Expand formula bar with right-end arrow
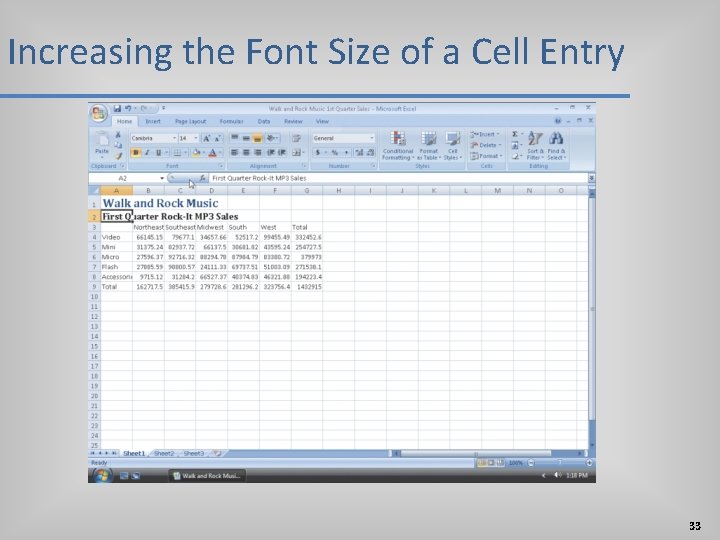This screenshot has height=540, width=720. click(x=592, y=178)
